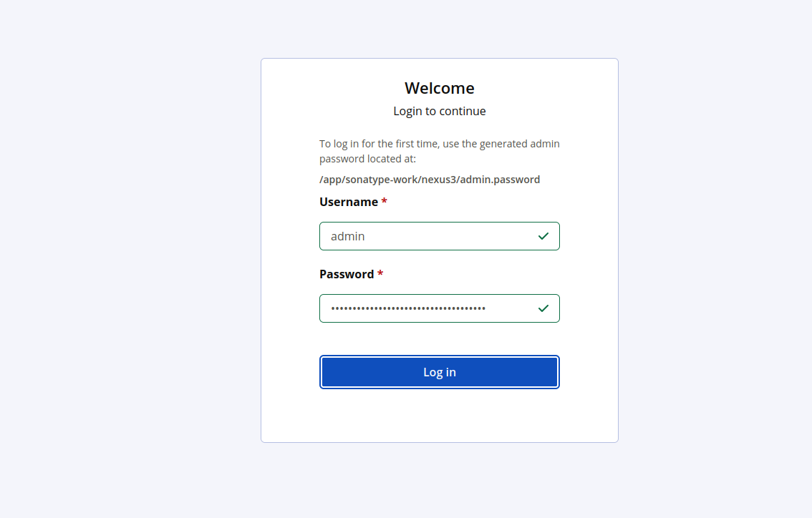
Task: Click the first-time login instruction text
Action: coord(439,151)
